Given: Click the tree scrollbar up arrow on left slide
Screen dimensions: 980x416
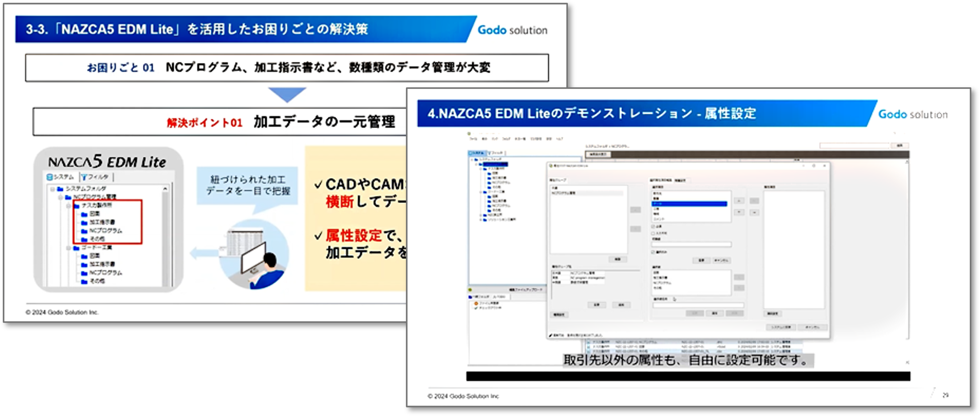Looking at the screenshot, I should click(x=165, y=189).
